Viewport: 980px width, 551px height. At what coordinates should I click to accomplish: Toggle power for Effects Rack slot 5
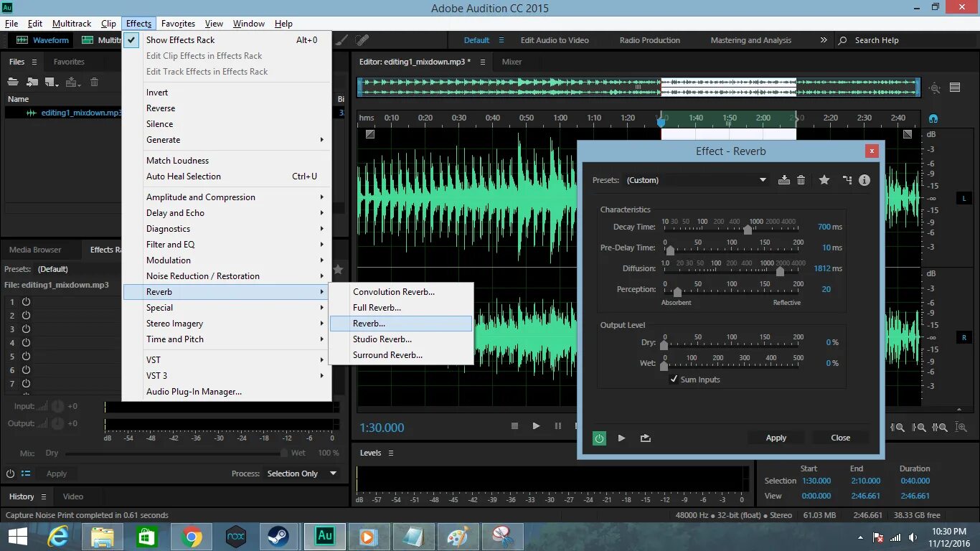point(27,356)
